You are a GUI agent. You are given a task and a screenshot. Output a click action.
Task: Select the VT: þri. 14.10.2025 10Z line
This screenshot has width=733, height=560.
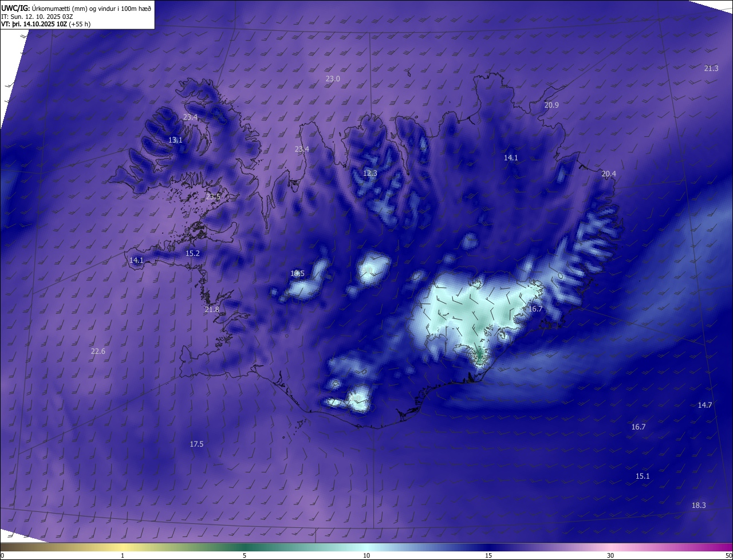(x=34, y=24)
